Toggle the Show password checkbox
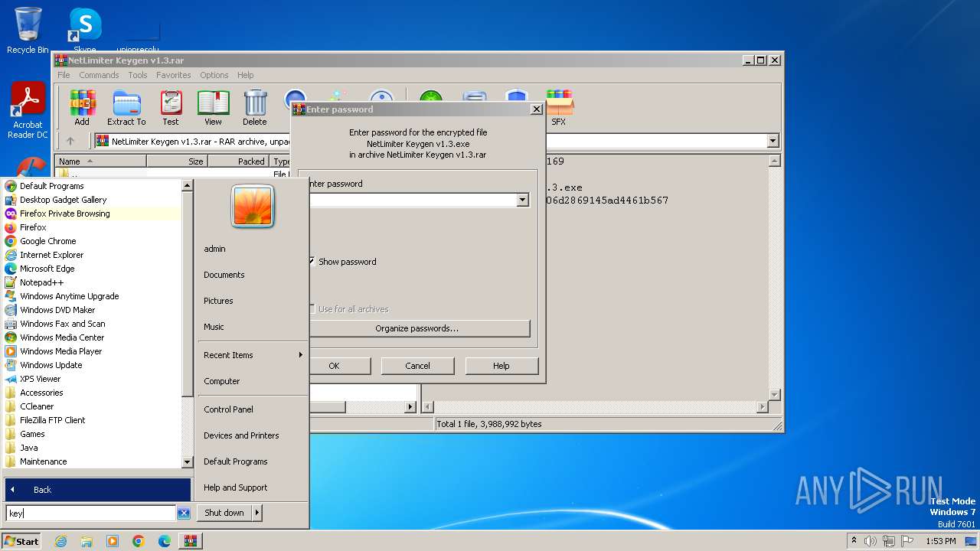 [x=312, y=262]
